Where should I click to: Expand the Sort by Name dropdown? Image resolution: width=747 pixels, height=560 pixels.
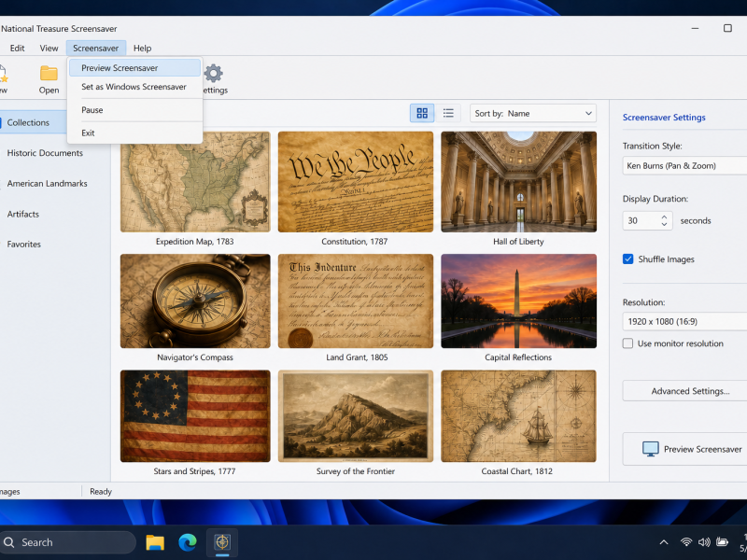[x=533, y=113]
